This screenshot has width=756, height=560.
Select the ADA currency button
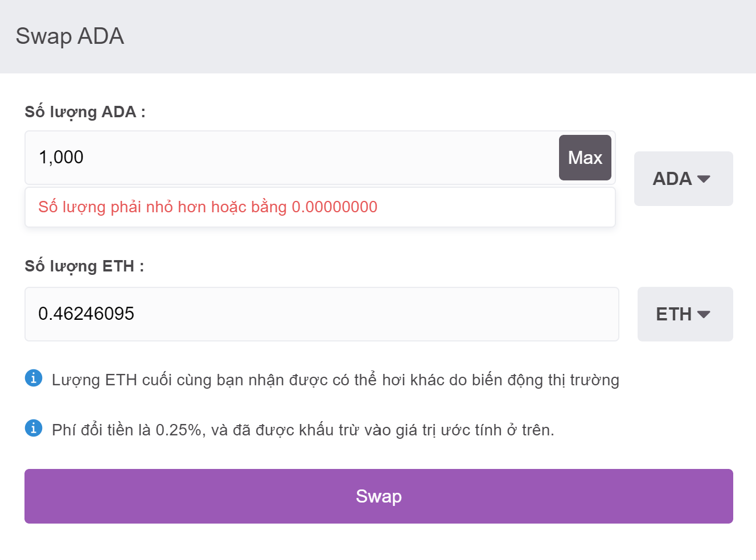(683, 179)
